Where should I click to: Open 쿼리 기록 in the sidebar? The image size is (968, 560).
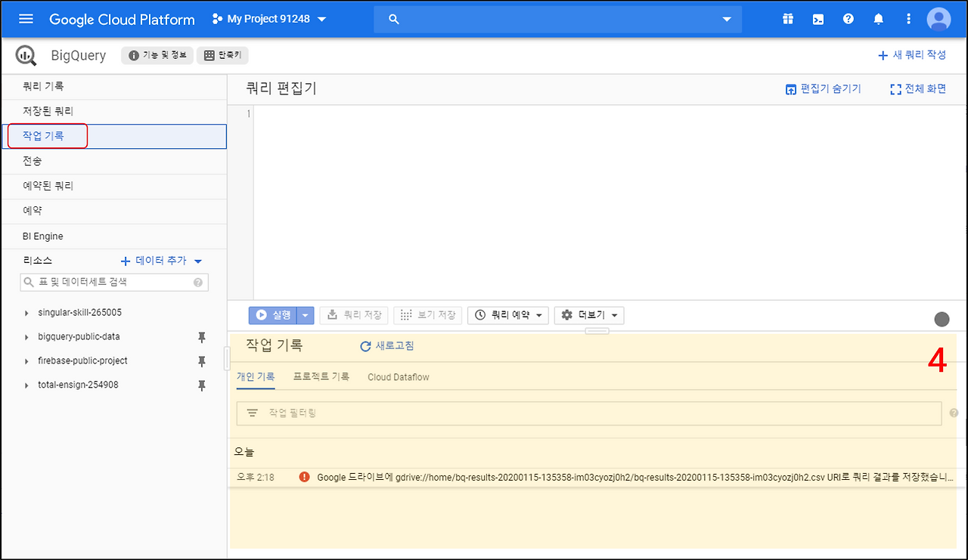113,87
